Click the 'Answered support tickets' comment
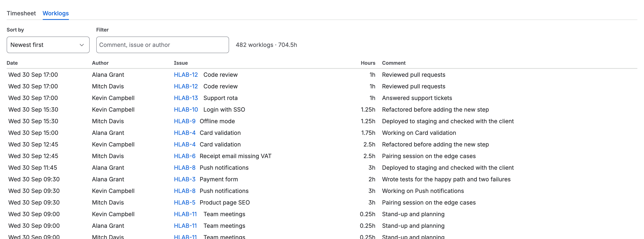 coord(417,98)
